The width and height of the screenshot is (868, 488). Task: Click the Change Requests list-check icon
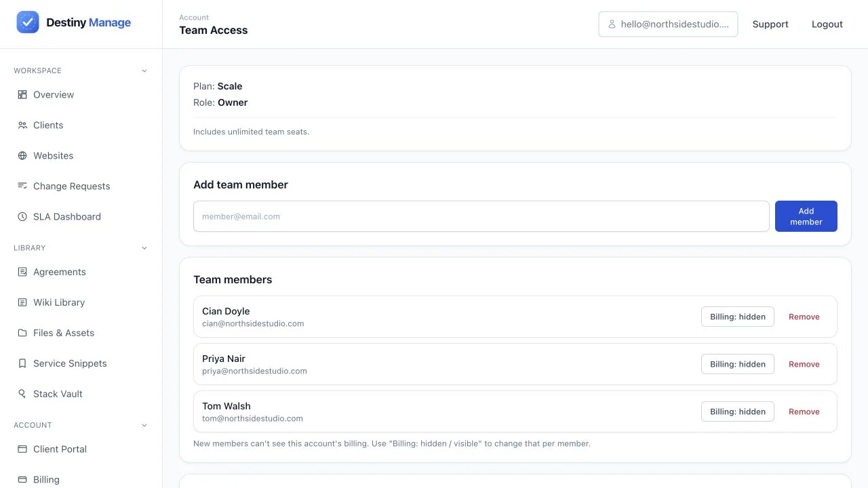click(22, 186)
